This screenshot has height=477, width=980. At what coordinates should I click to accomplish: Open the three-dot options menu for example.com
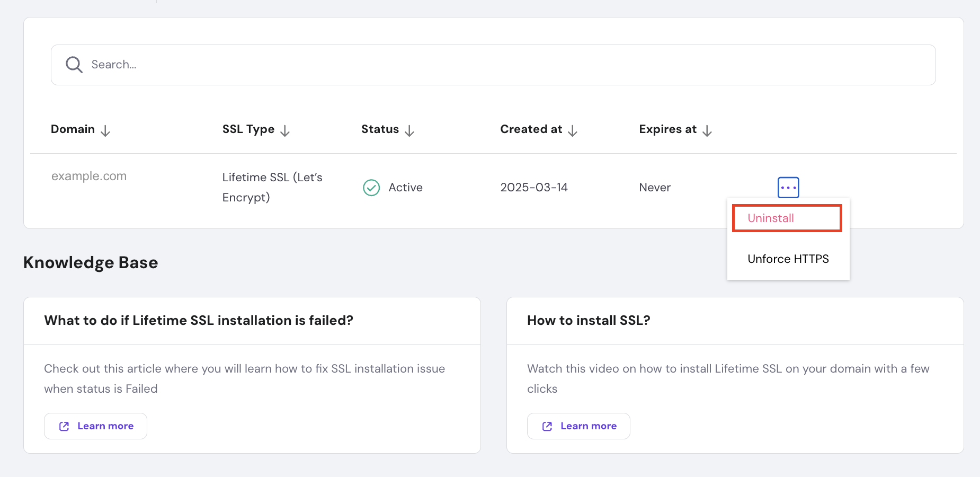point(788,187)
